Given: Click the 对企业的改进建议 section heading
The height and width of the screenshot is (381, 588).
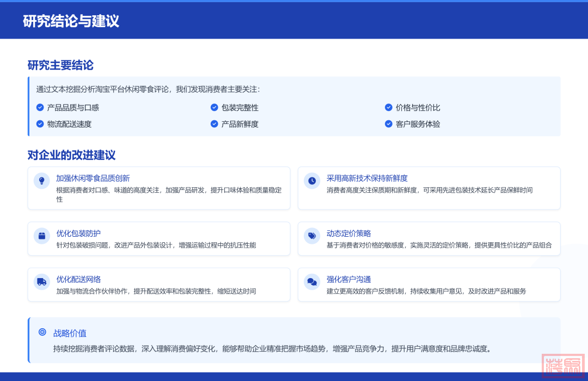Looking at the screenshot, I should (71, 155).
